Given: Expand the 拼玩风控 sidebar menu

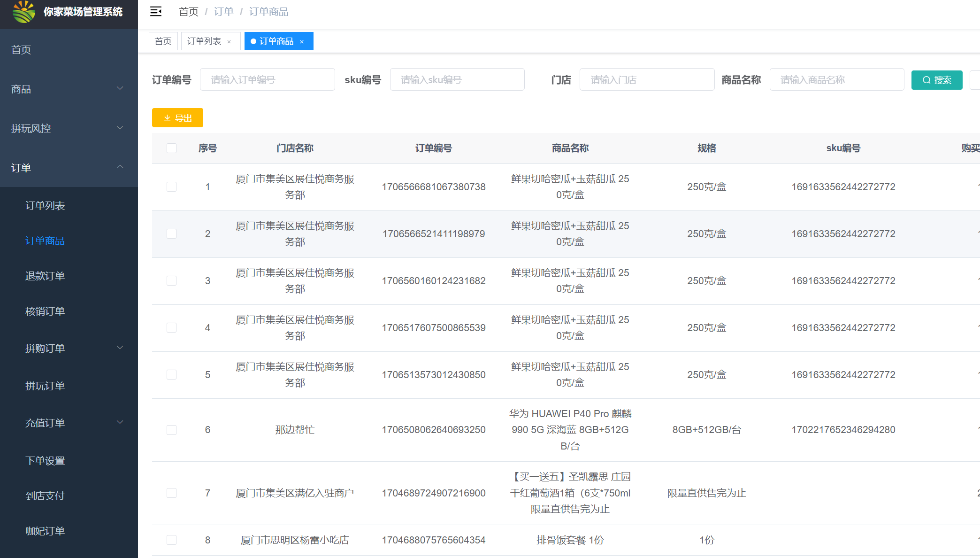Looking at the screenshot, I should click(x=69, y=128).
